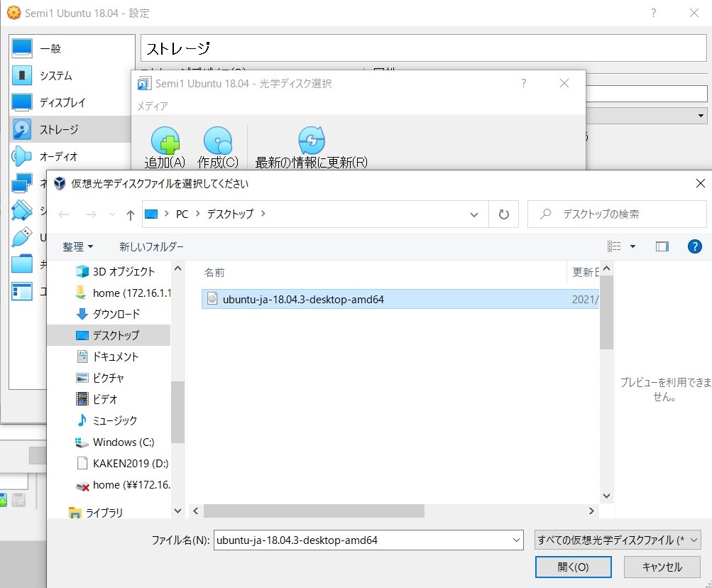Expand the デスクトップ breadcrumb chevron
This screenshot has height=588, width=712.
click(263, 214)
